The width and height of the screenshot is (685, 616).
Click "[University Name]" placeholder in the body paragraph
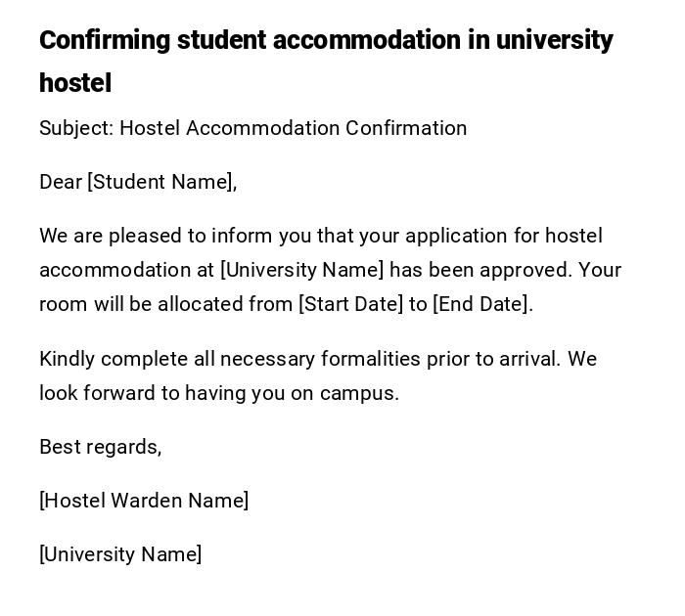click(301, 270)
